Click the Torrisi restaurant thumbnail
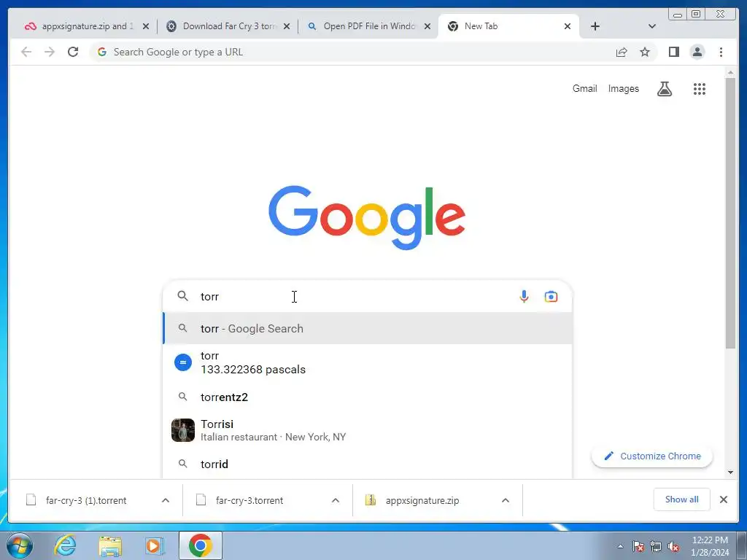 click(183, 430)
